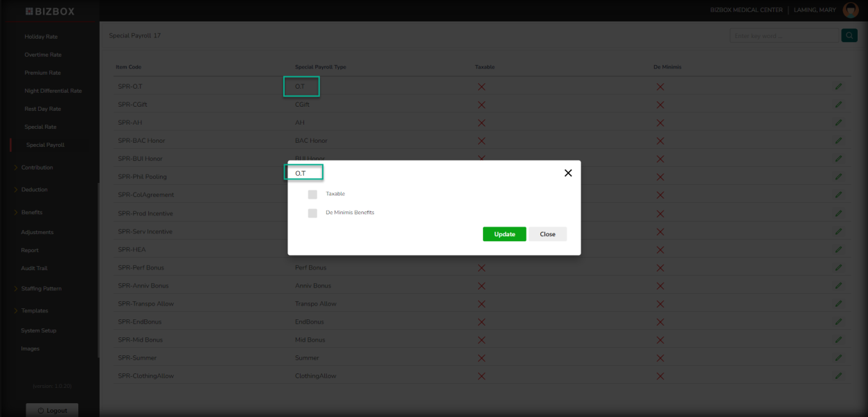Click edit pencil for SPR-ClothingAllow row
Viewport: 868px width, 417px height.
838,375
